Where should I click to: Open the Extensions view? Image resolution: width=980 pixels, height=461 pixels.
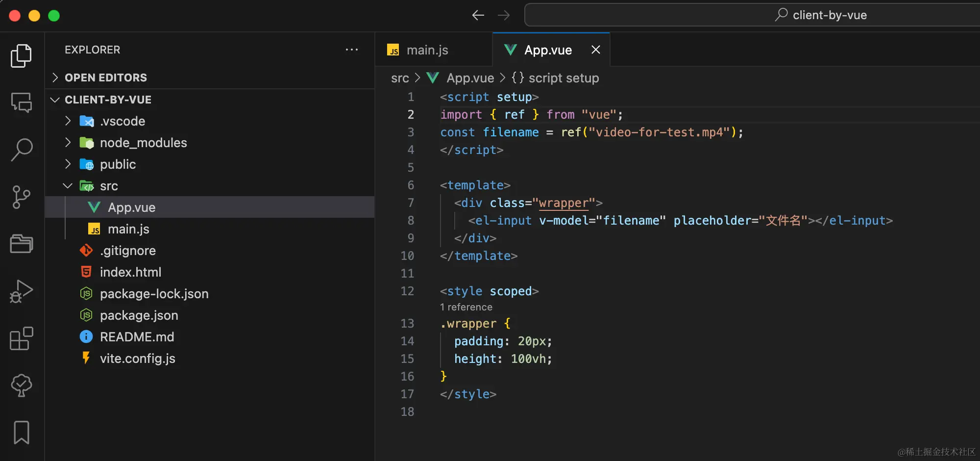[21, 338]
